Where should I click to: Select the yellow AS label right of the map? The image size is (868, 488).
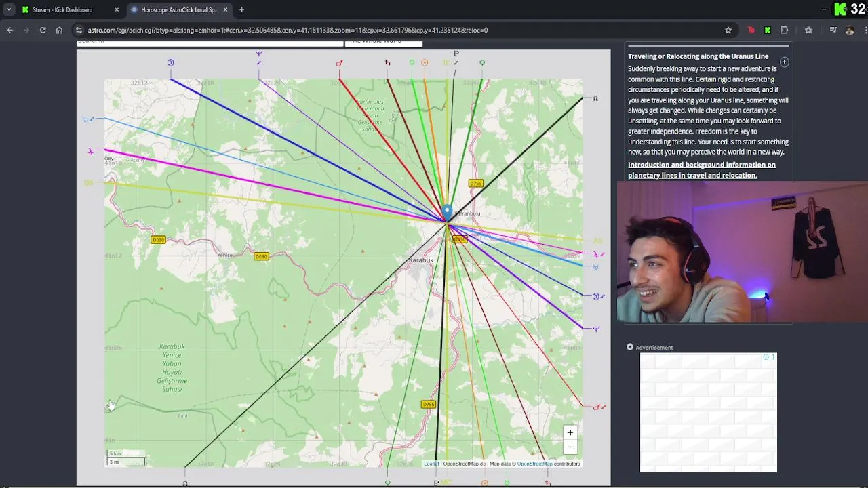pyautogui.click(x=597, y=241)
